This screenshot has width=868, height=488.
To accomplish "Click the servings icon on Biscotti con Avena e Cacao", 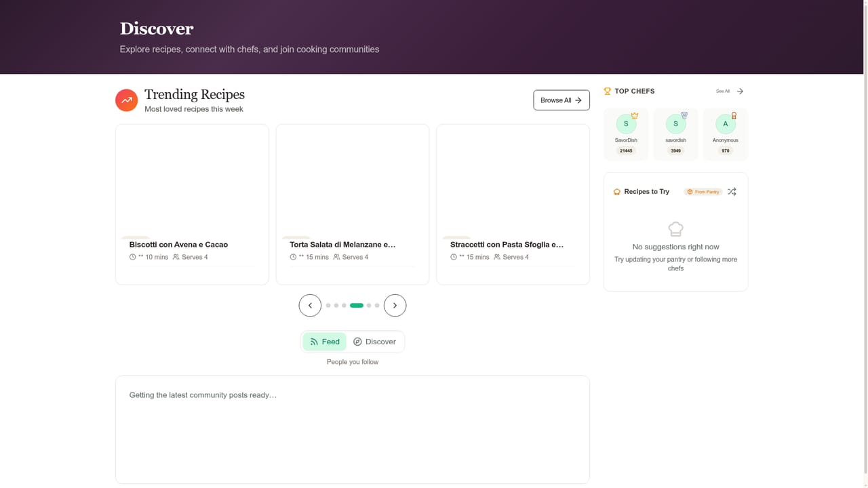I will pos(176,257).
